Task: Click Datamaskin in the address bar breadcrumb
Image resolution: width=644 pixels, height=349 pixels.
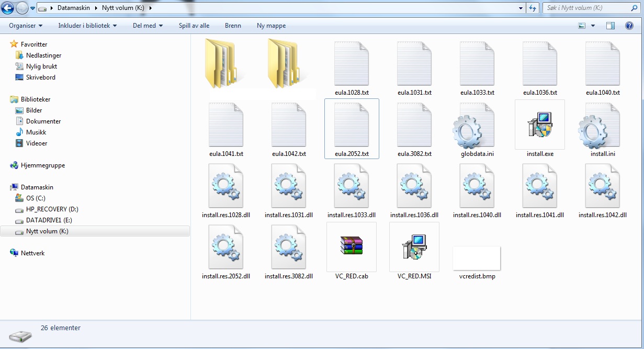Action: [x=73, y=8]
